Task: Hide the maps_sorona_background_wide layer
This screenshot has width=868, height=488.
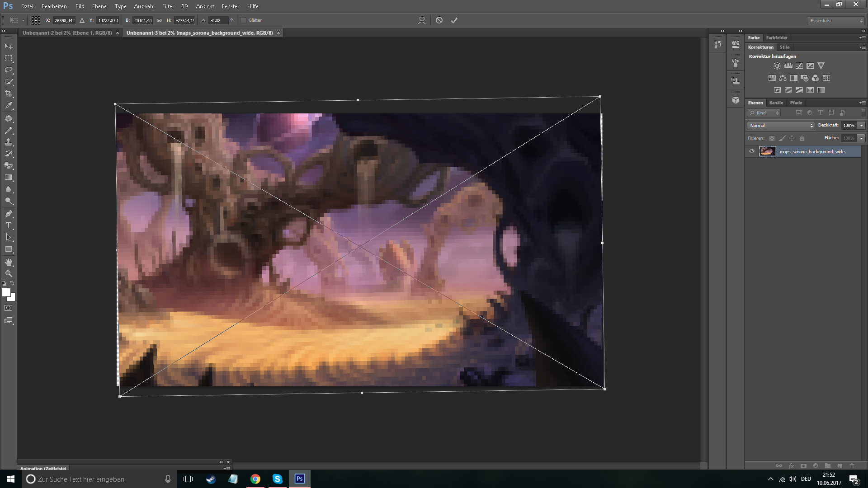Action: click(752, 151)
